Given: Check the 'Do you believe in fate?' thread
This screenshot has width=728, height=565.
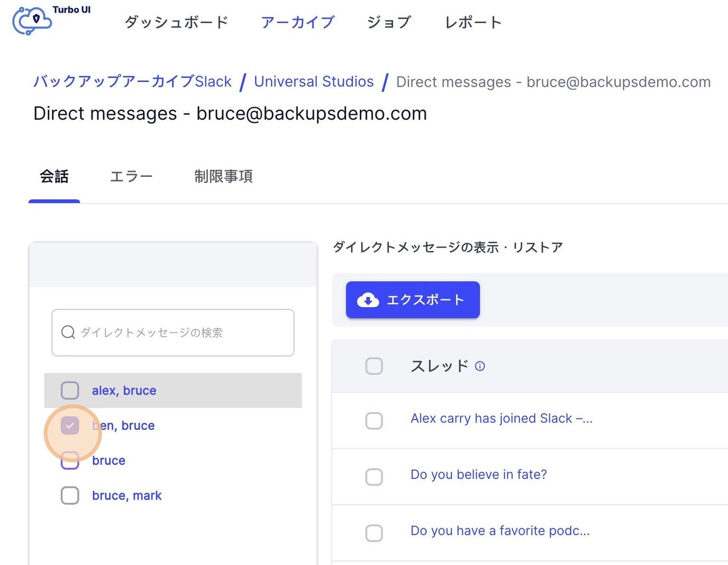Looking at the screenshot, I should 374,477.
